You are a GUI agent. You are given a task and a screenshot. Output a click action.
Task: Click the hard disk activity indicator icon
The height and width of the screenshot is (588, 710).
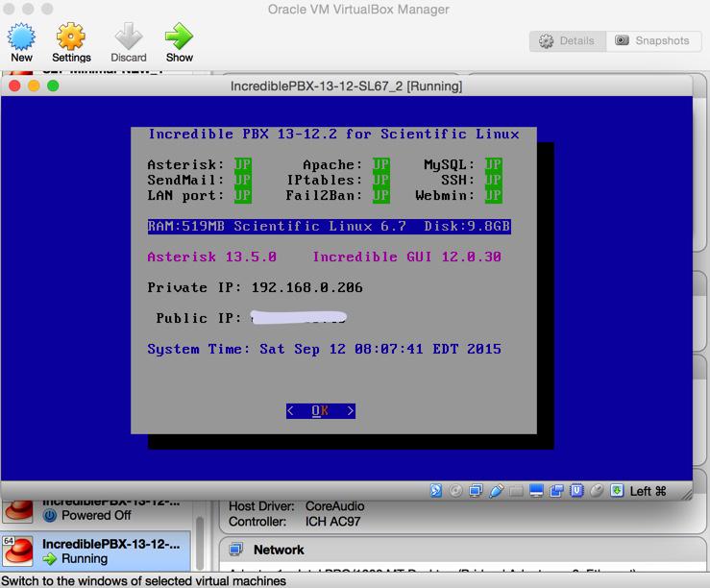point(435,491)
